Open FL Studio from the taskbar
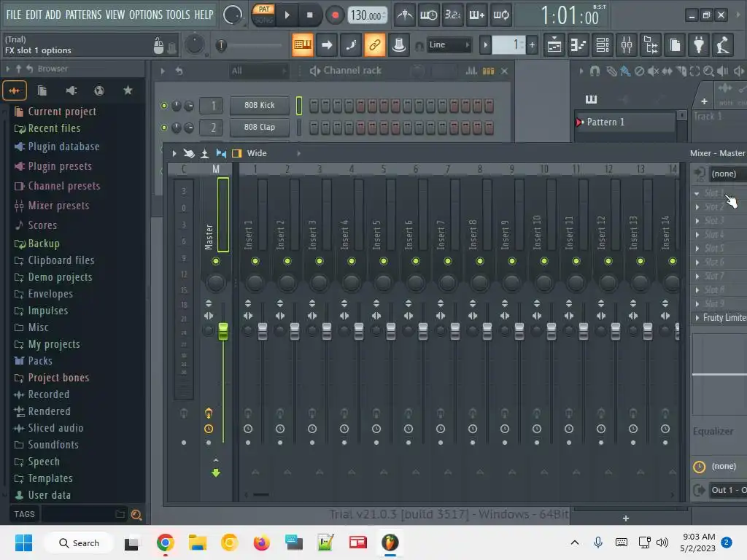 (x=390, y=542)
